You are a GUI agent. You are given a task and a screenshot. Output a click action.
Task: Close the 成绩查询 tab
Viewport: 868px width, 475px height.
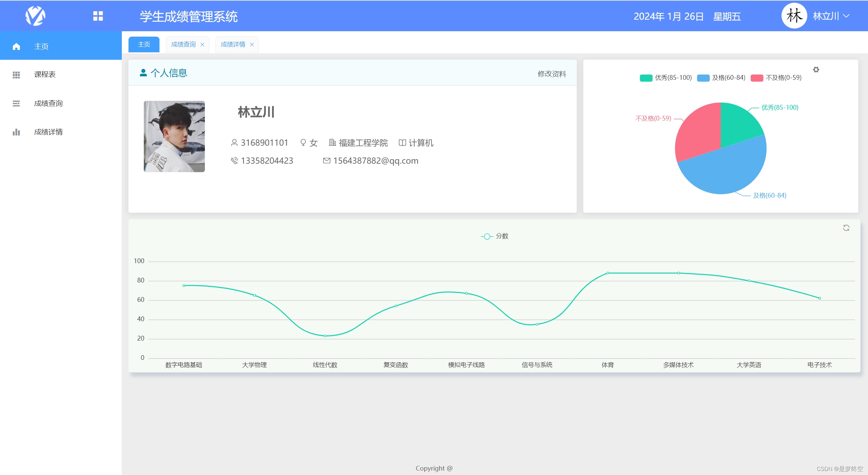click(202, 44)
